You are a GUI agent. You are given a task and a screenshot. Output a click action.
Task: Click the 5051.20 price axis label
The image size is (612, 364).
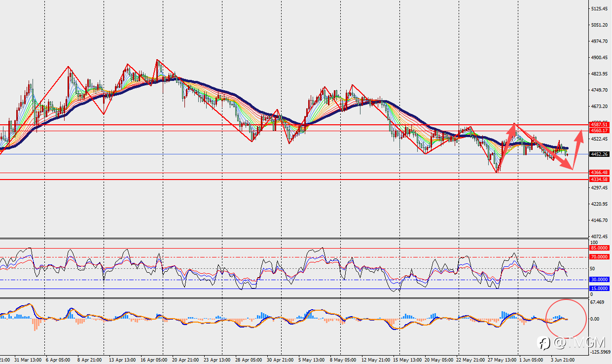click(600, 25)
